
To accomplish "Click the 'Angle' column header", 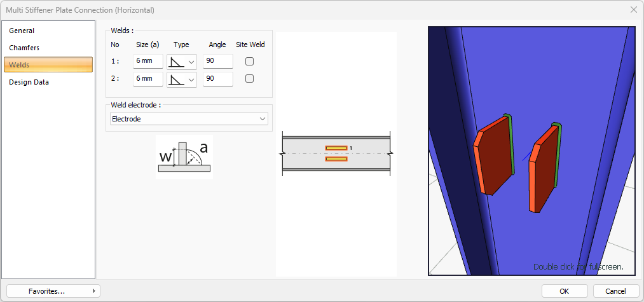I will click(217, 45).
